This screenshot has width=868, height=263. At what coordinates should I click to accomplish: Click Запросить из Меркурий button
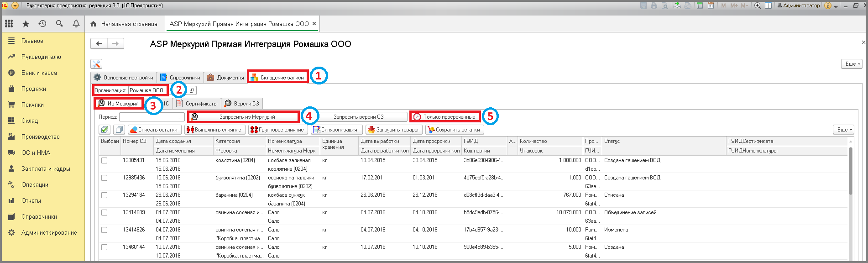coord(244,117)
